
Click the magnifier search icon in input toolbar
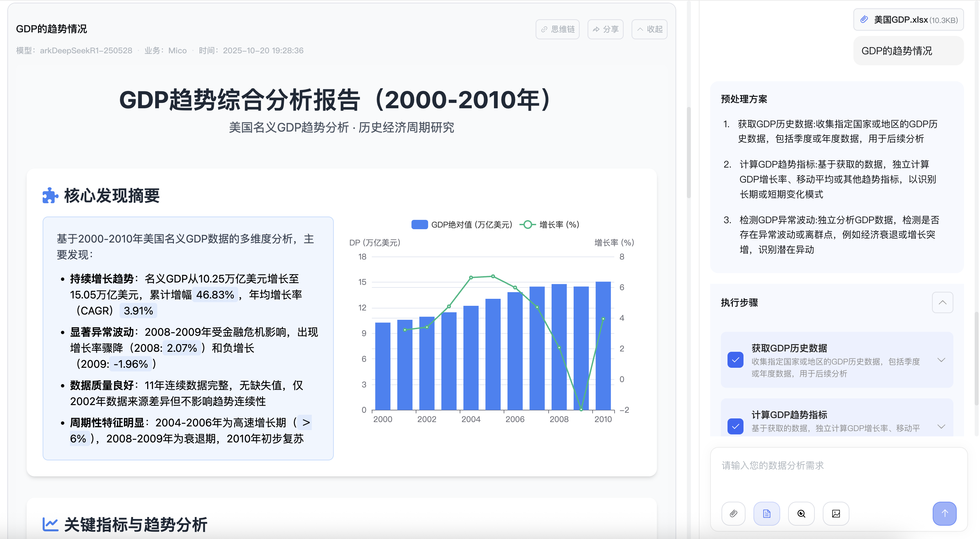click(x=801, y=513)
